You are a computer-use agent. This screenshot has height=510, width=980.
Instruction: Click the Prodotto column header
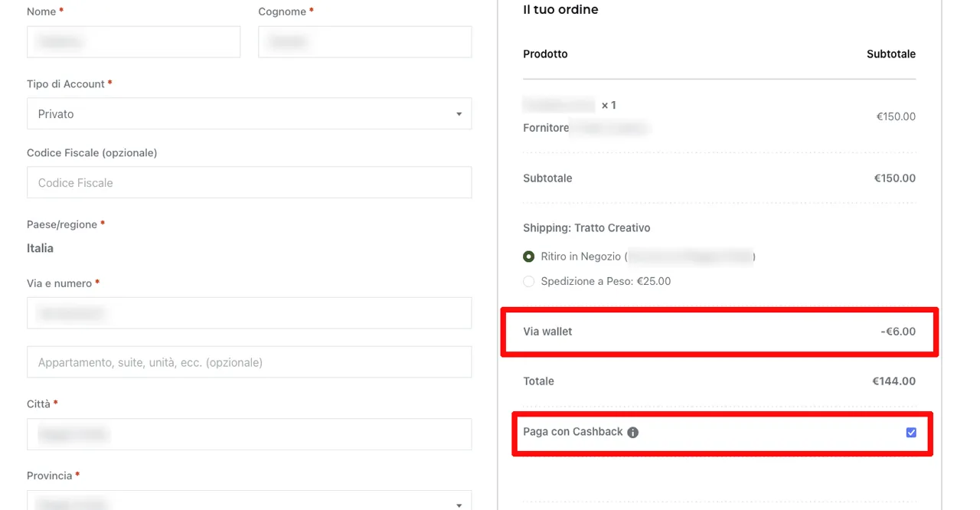click(x=545, y=54)
